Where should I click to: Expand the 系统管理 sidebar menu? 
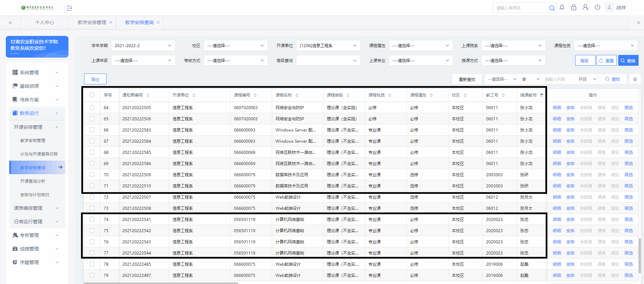click(36, 73)
